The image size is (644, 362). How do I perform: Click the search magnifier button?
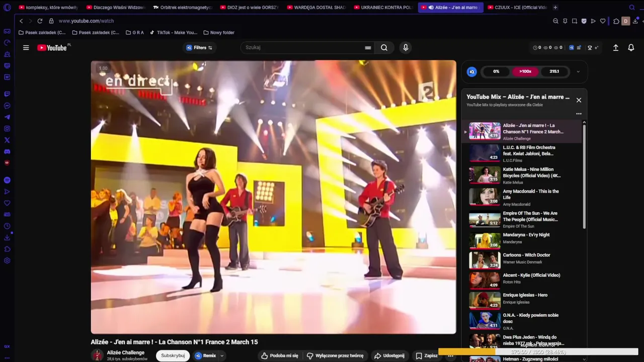[384, 47]
